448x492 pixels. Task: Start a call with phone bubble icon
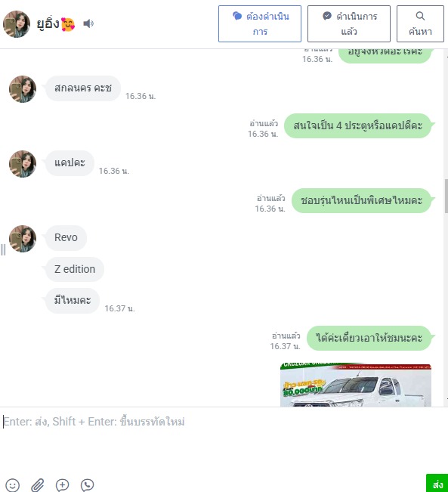87,485
